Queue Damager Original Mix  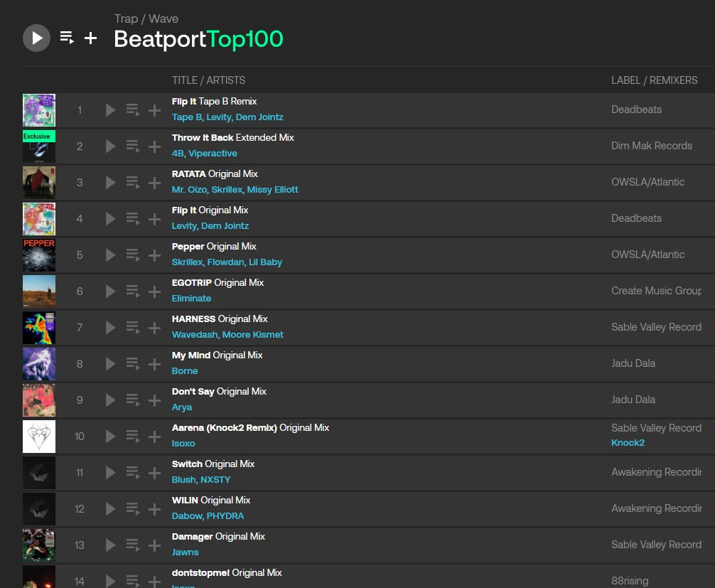133,545
